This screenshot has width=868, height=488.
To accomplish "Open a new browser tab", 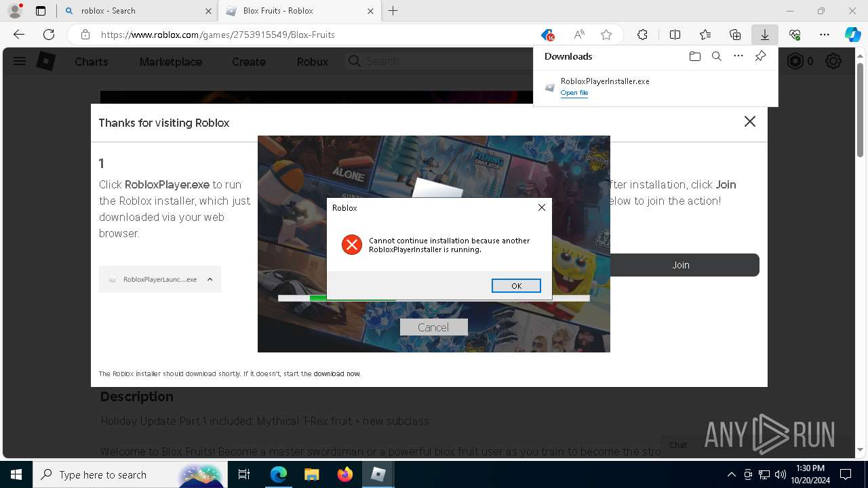I will pos(393,11).
